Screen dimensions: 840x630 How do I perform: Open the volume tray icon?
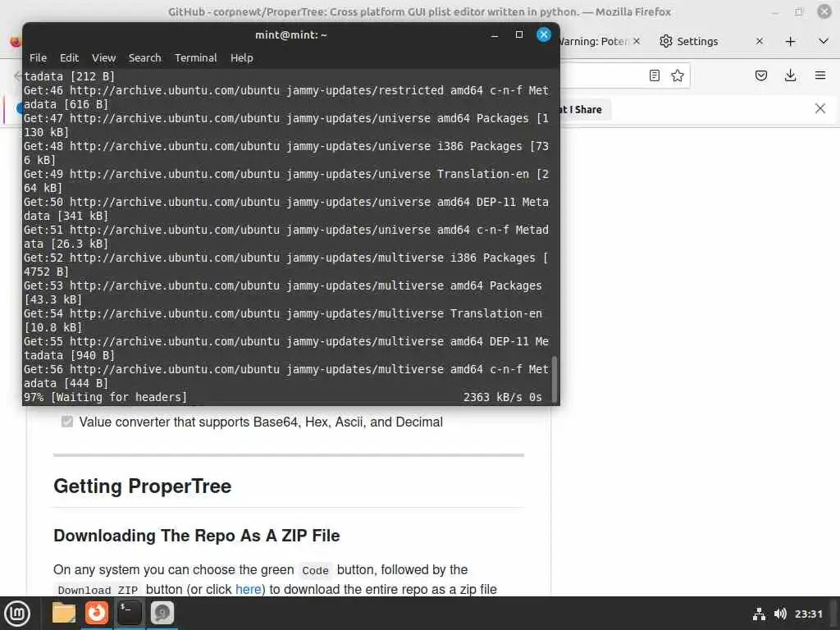tap(780, 614)
